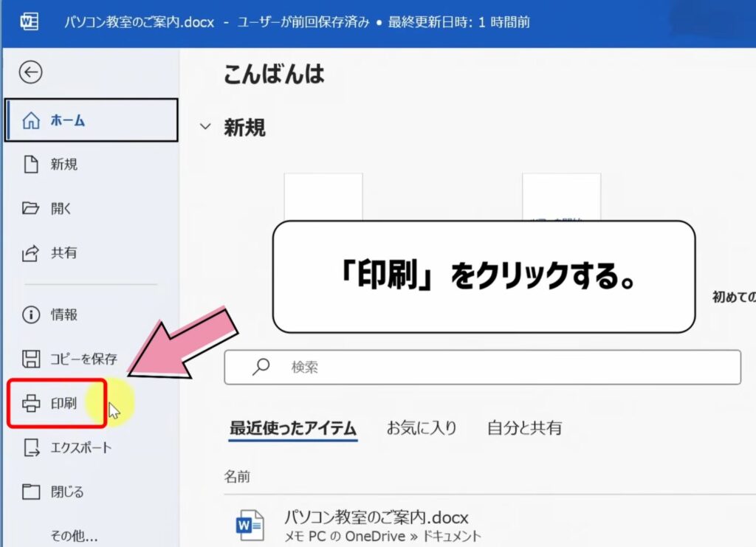Click the 検索 search input field
Viewport: 756px width, 547px height.
pos(443,367)
